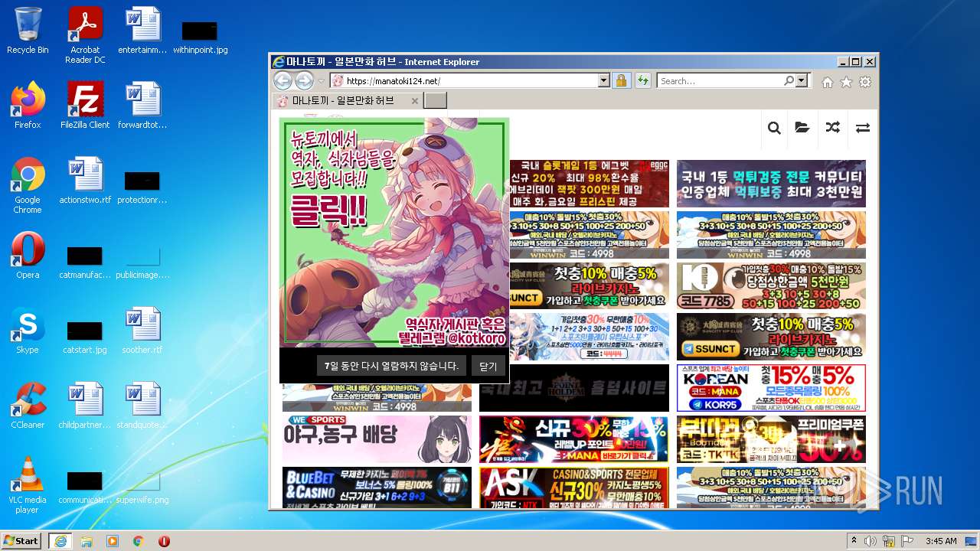Expand the search provider dropdown
The height and width of the screenshot is (551, 980).
[802, 80]
